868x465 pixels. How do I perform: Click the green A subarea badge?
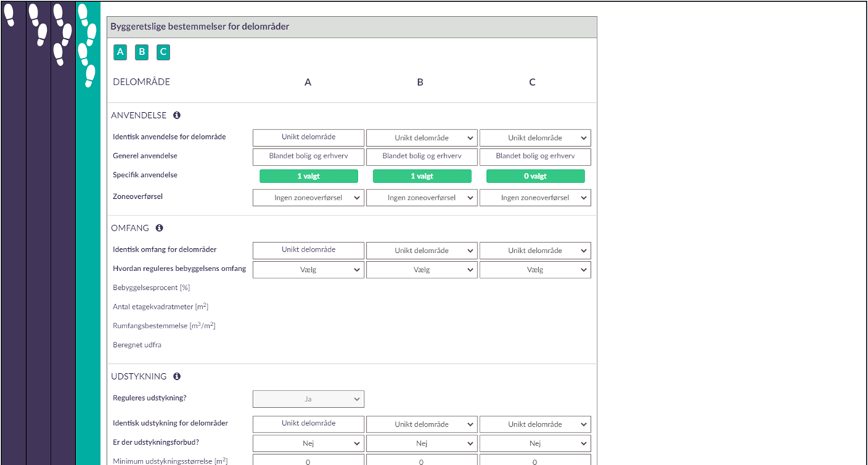tap(120, 52)
